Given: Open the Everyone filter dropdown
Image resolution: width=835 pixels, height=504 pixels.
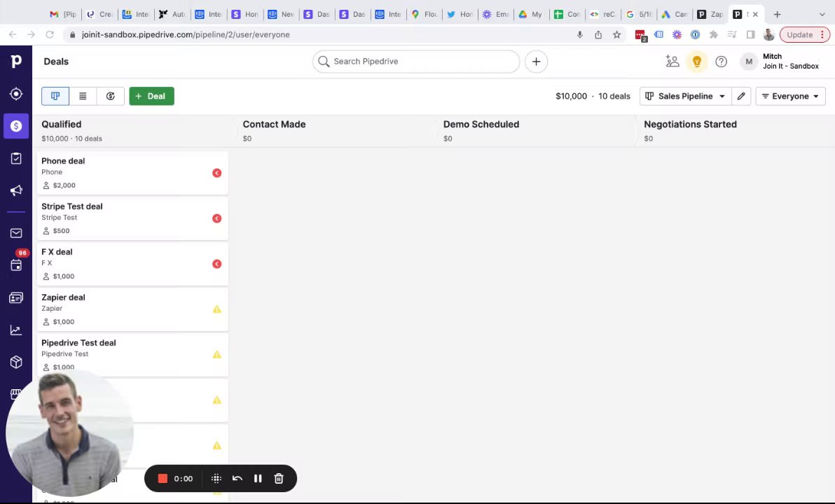Looking at the screenshot, I should click(790, 97).
